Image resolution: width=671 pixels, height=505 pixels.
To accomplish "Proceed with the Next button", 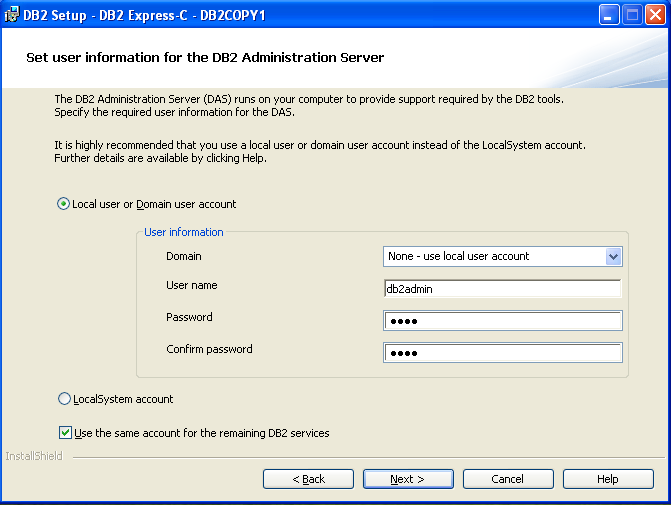I will point(408,479).
